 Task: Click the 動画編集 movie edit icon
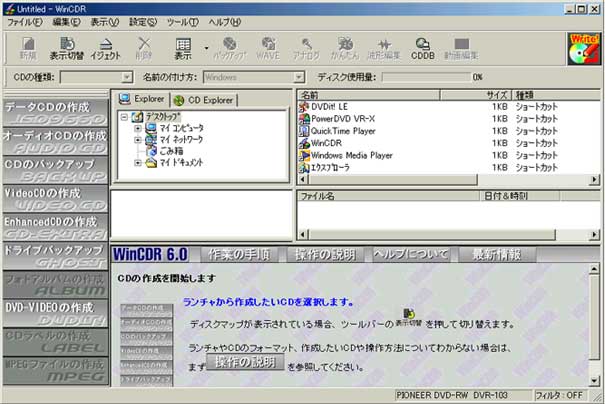[461, 48]
